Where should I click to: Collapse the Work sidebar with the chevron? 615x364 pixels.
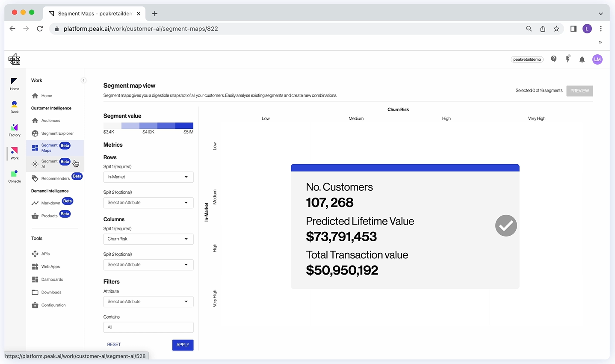[83, 80]
